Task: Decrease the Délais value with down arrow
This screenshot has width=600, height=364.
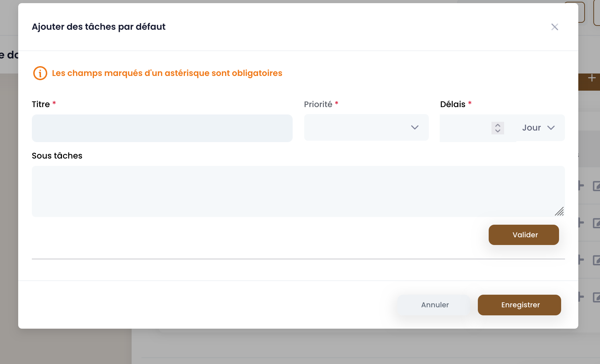Action: point(498,131)
